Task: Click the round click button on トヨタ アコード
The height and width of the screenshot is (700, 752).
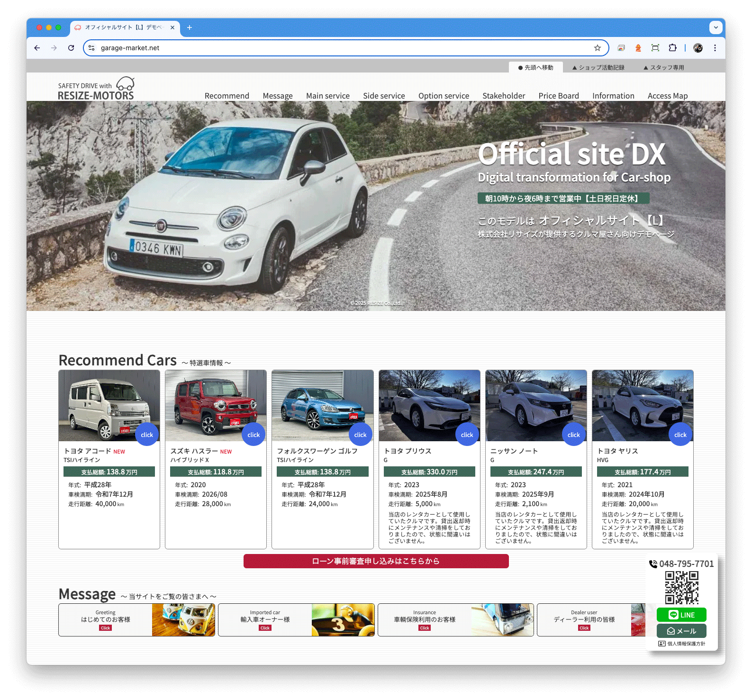Action: [x=147, y=434]
